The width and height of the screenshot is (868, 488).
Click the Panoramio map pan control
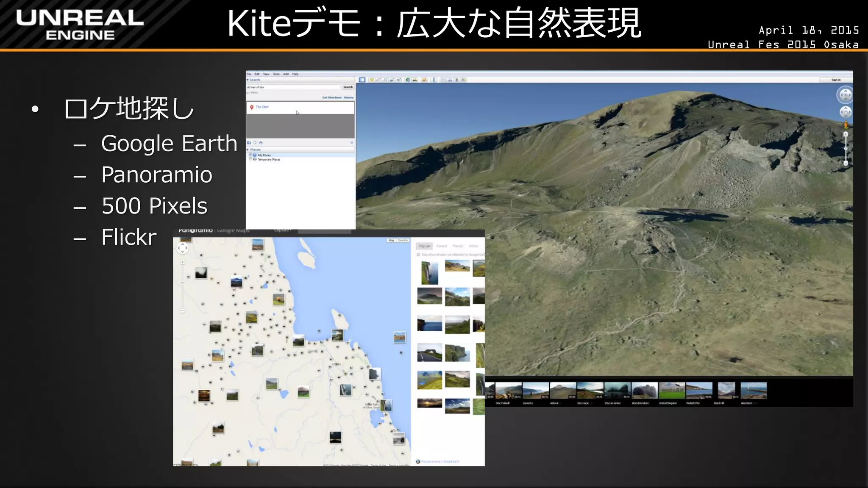[x=183, y=248]
